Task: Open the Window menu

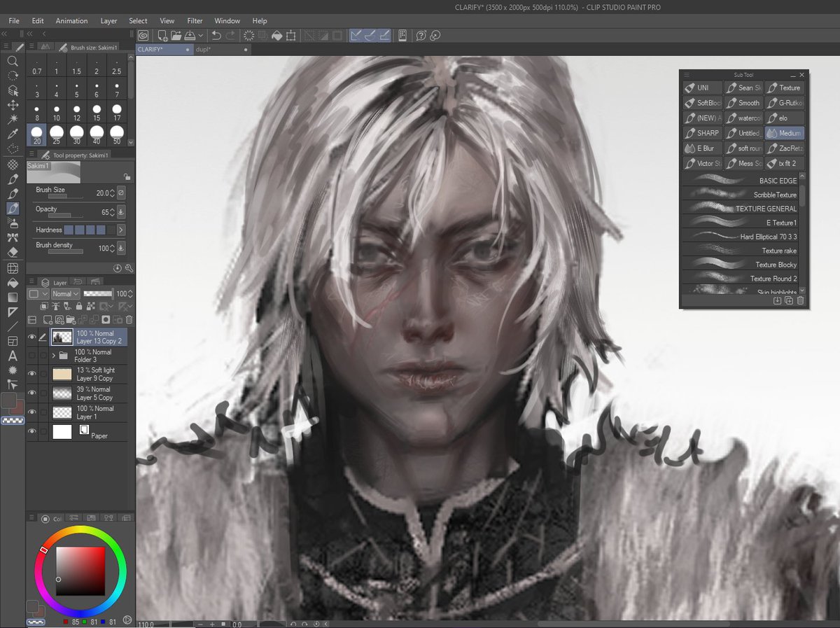Action: pyautogui.click(x=227, y=21)
